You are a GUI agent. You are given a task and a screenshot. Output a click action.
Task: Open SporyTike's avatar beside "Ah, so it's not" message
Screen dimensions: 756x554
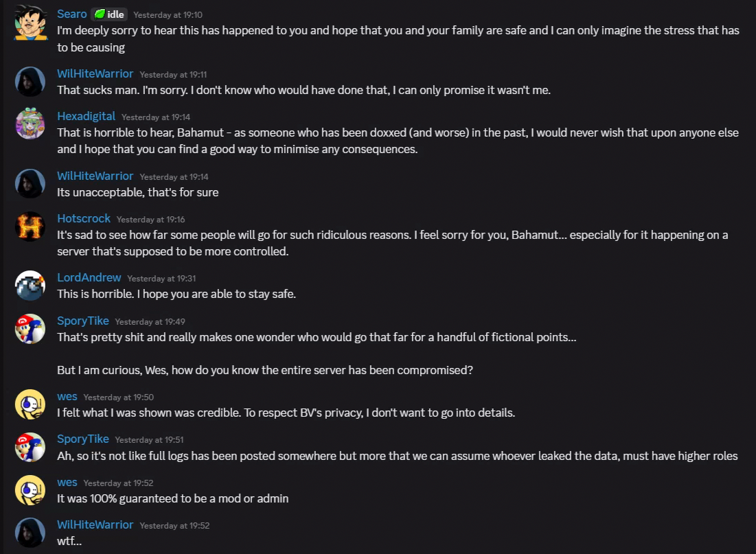30,448
